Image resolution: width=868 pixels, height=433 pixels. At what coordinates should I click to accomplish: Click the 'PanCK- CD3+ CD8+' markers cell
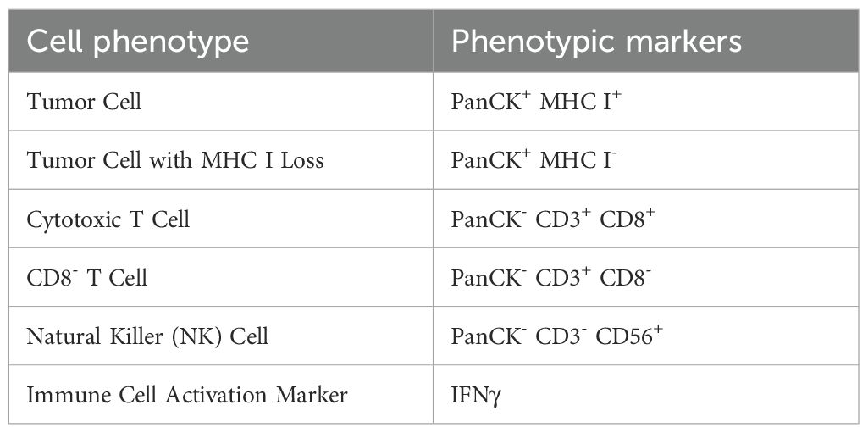coord(553,219)
